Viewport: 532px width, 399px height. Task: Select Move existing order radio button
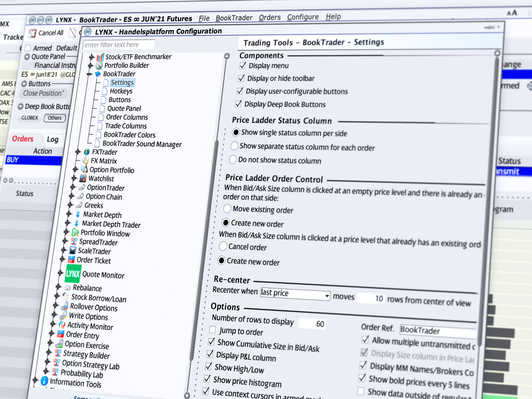[x=227, y=209]
